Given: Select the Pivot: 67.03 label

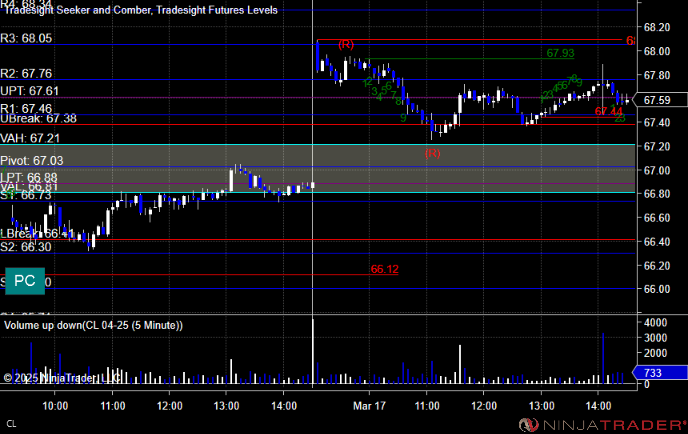Looking at the screenshot, I should point(32,161).
